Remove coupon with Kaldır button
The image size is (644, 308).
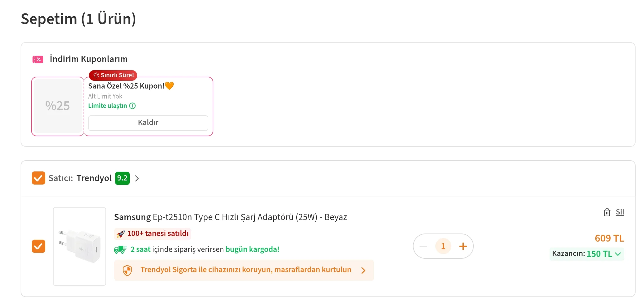[x=148, y=123]
